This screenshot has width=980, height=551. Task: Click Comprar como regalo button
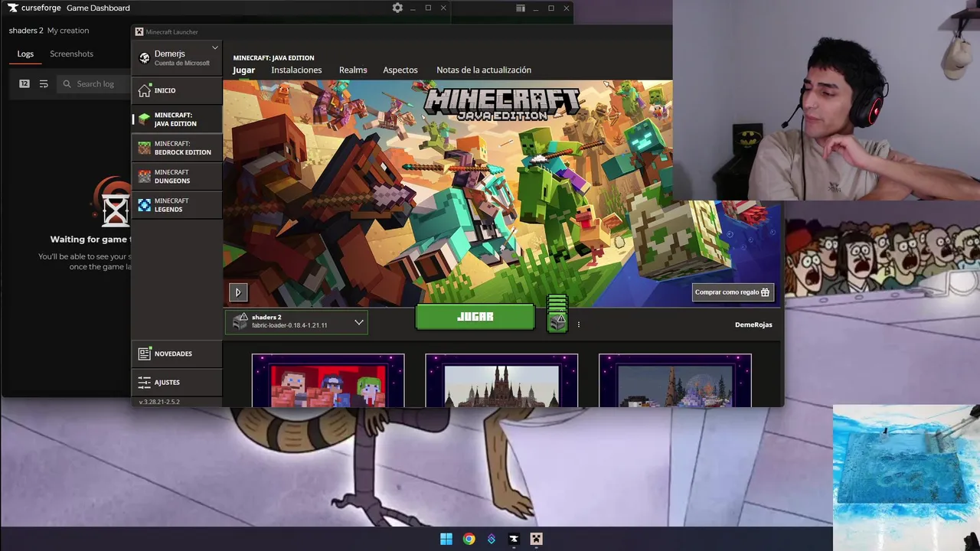[733, 292]
